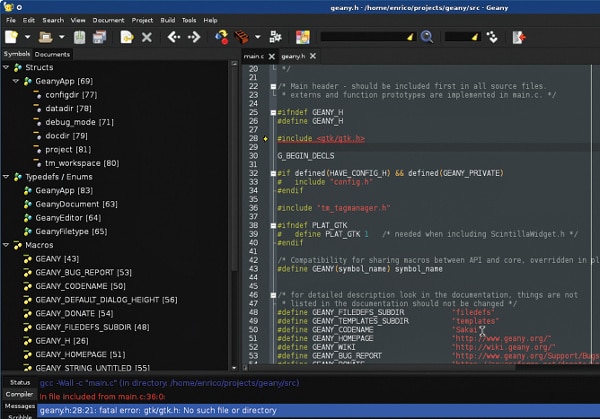Click the Compile toolbar icon
Image resolution: width=600 pixels, height=419 pixels.
222,37
